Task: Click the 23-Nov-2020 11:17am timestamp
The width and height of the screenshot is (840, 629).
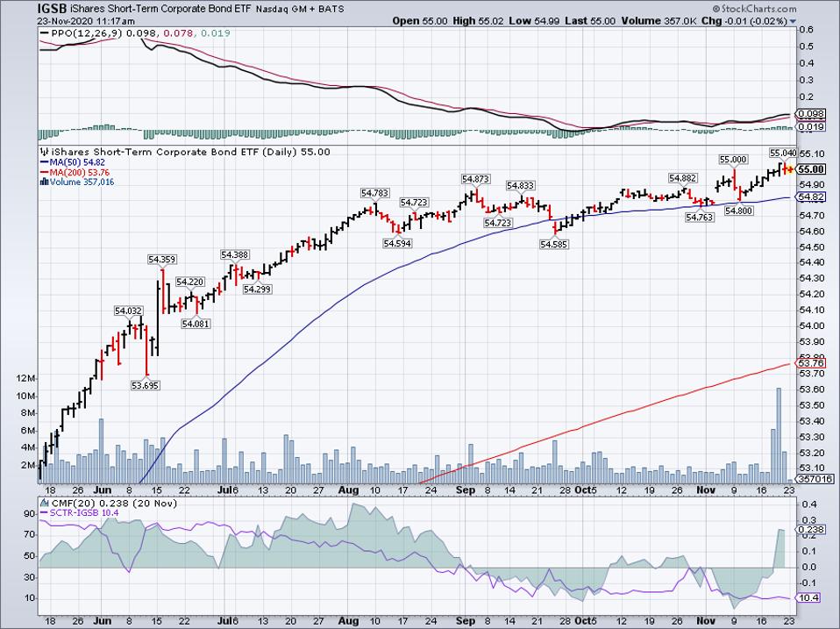Action: [x=86, y=21]
